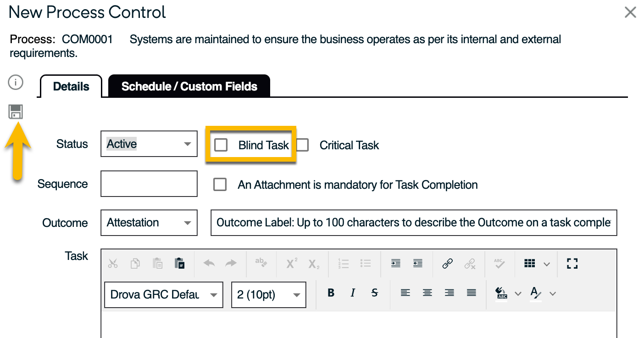Open the Drova GRC Default font dropdown
This screenshot has width=644, height=338.
pos(163,294)
